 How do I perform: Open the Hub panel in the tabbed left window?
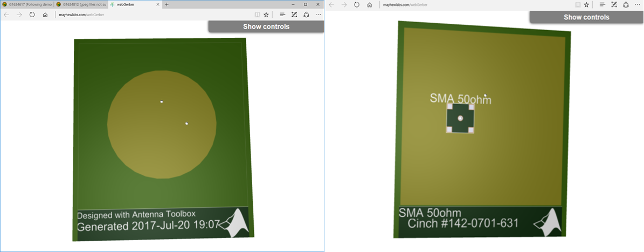click(x=282, y=15)
